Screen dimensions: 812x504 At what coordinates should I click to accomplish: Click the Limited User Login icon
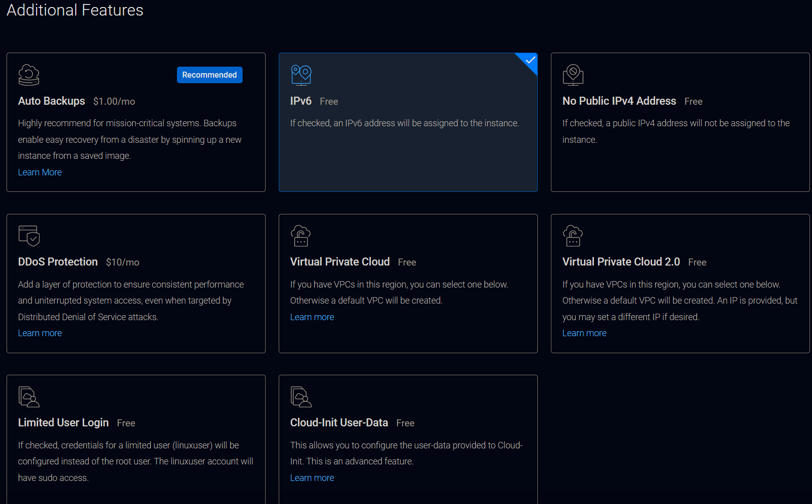coord(29,397)
